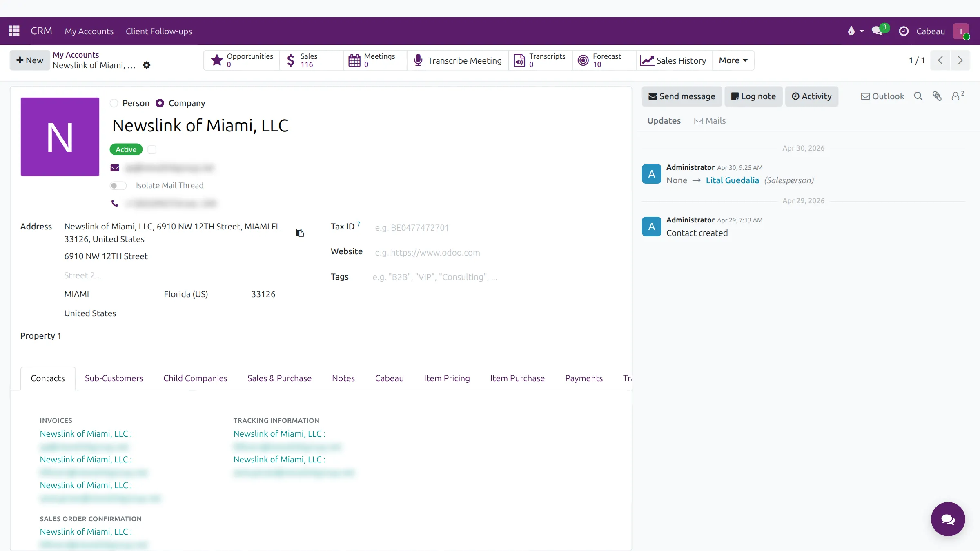
Task: Open Sales History chart button
Action: coord(674,60)
